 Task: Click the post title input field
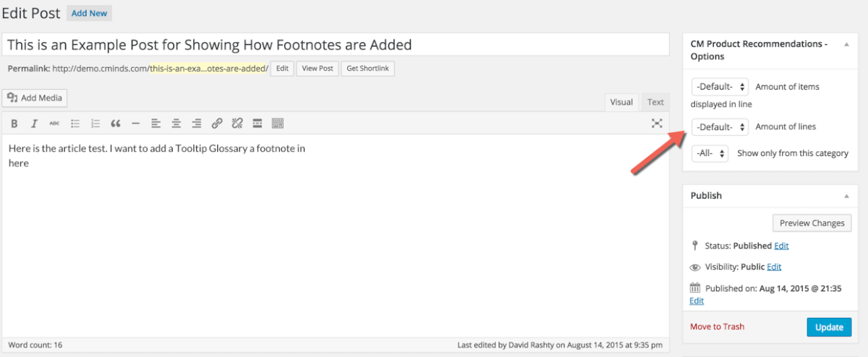(336, 45)
